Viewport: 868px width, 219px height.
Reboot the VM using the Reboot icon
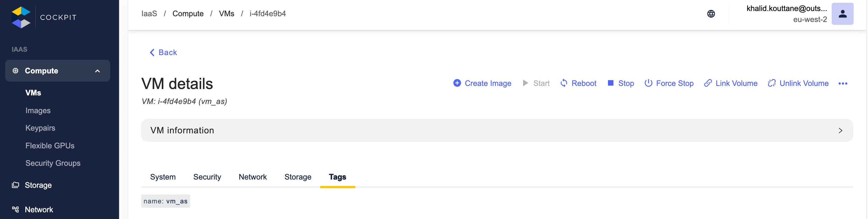pyautogui.click(x=564, y=83)
